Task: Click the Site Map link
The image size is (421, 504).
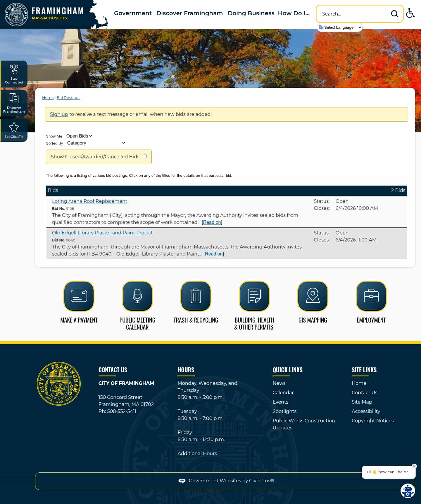Action: pyautogui.click(x=362, y=402)
